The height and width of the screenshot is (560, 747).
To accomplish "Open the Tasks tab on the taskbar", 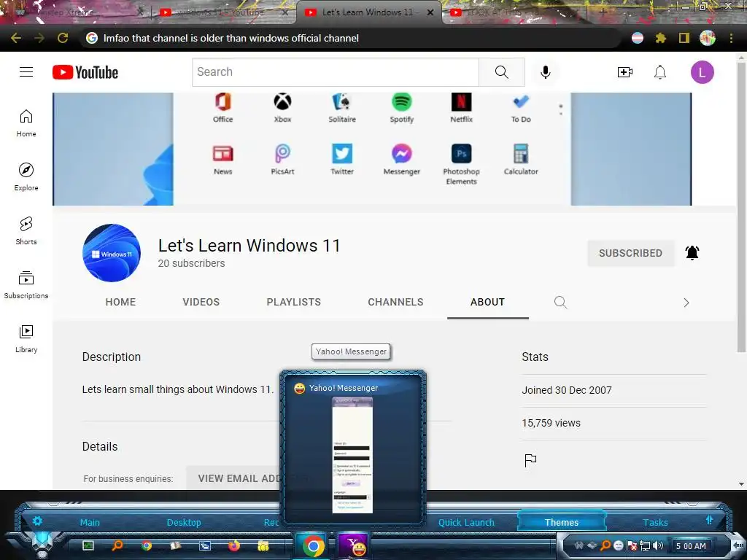I will [x=655, y=522].
